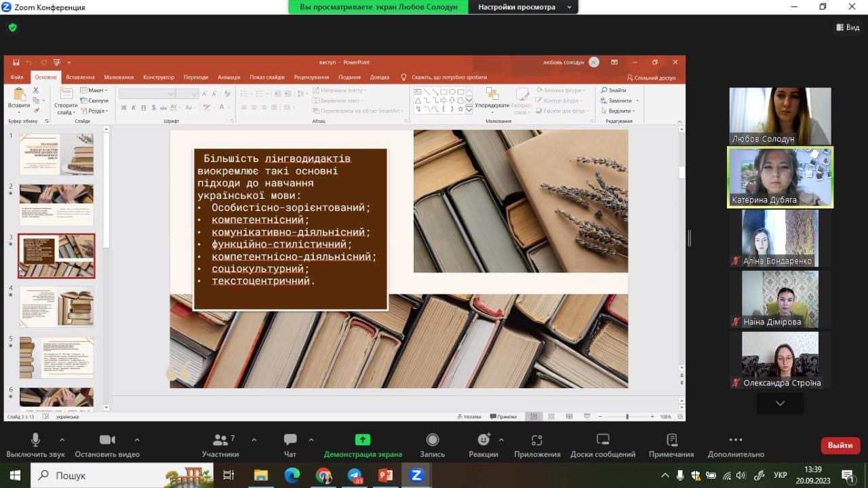Open the Примітки comments pane

coord(502,417)
